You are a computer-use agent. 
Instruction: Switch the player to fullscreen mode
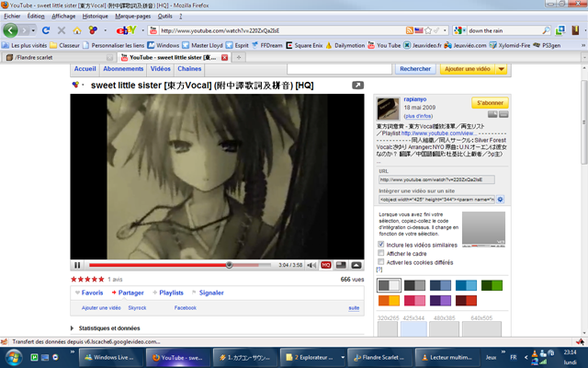point(356,265)
